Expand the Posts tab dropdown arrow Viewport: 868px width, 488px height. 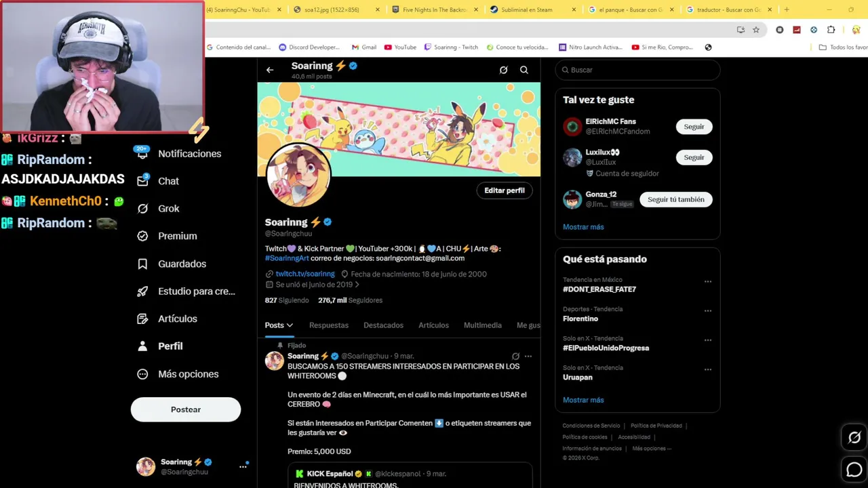point(290,325)
